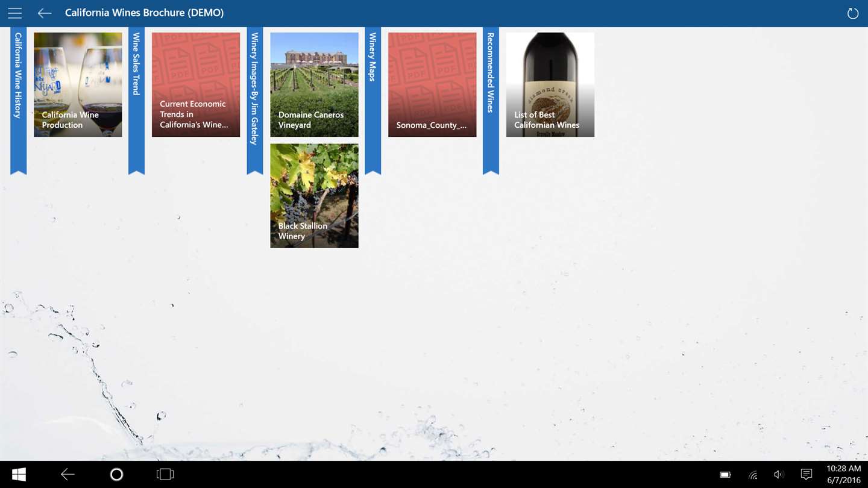Select Winery Images-By Jim Gateley ribbon
Screen dimensions: 868x488
254,101
